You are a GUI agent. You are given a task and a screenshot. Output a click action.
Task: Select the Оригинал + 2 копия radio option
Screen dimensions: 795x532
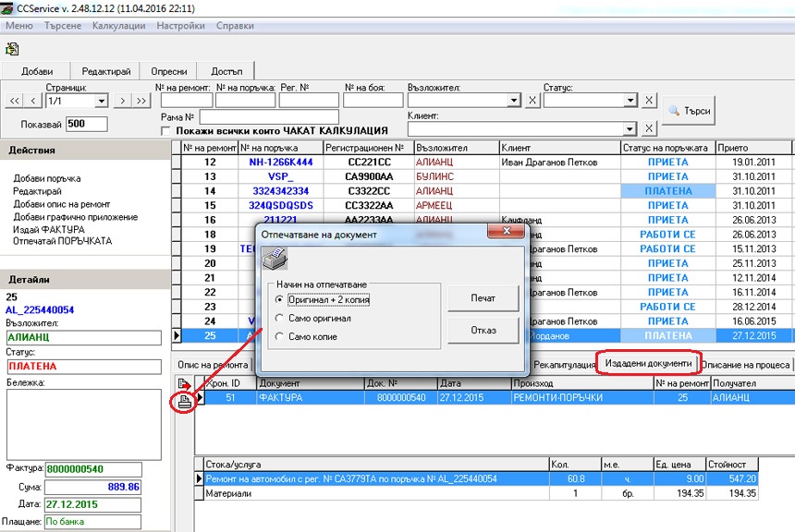(279, 299)
